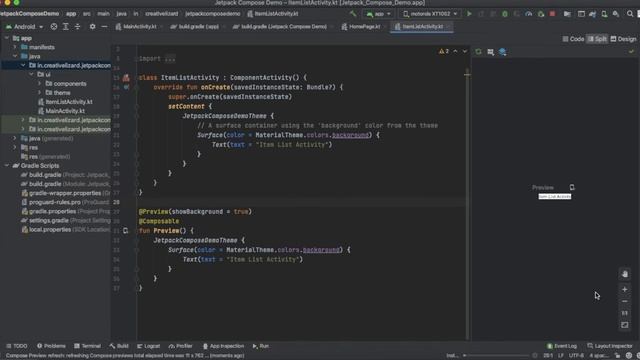Click the 1:1 actual size preview button

coord(624,313)
